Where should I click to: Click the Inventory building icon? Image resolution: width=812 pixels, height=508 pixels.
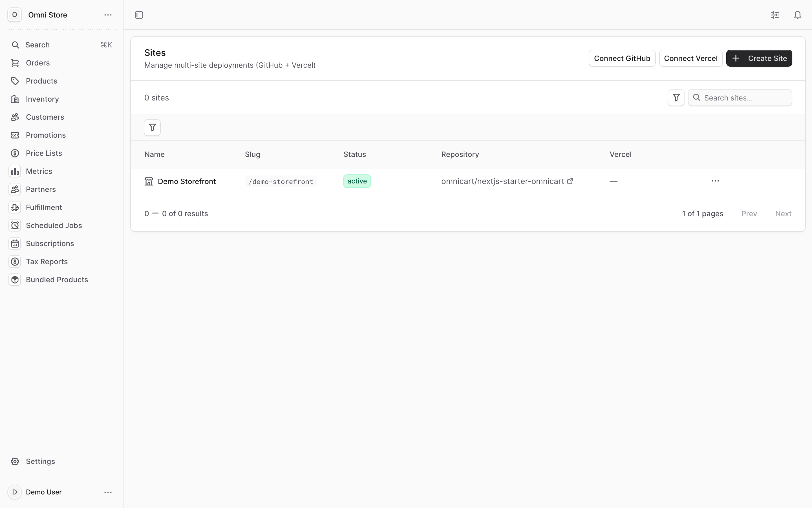(15, 99)
